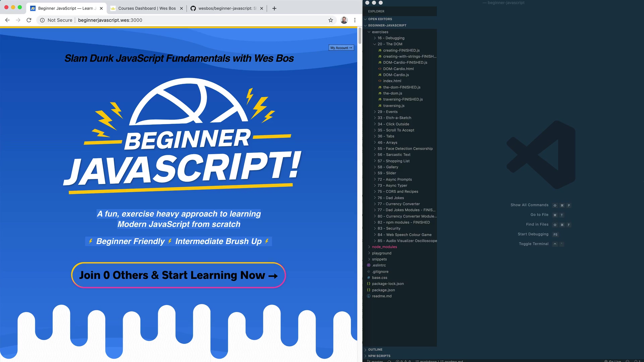
Task: Switch to the wesbos/beginner-javascript GitHub tab
Action: point(227,8)
